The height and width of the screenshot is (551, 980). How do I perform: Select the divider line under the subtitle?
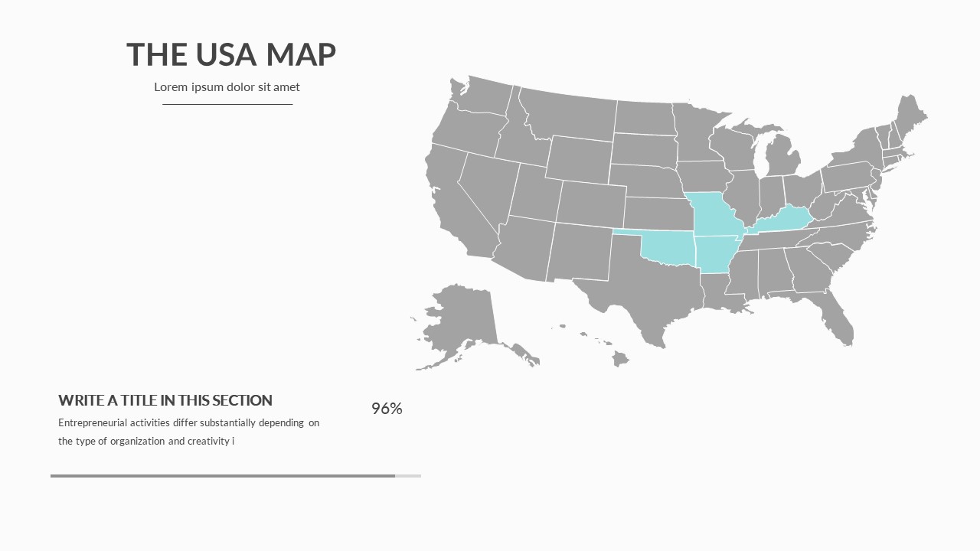[227, 104]
